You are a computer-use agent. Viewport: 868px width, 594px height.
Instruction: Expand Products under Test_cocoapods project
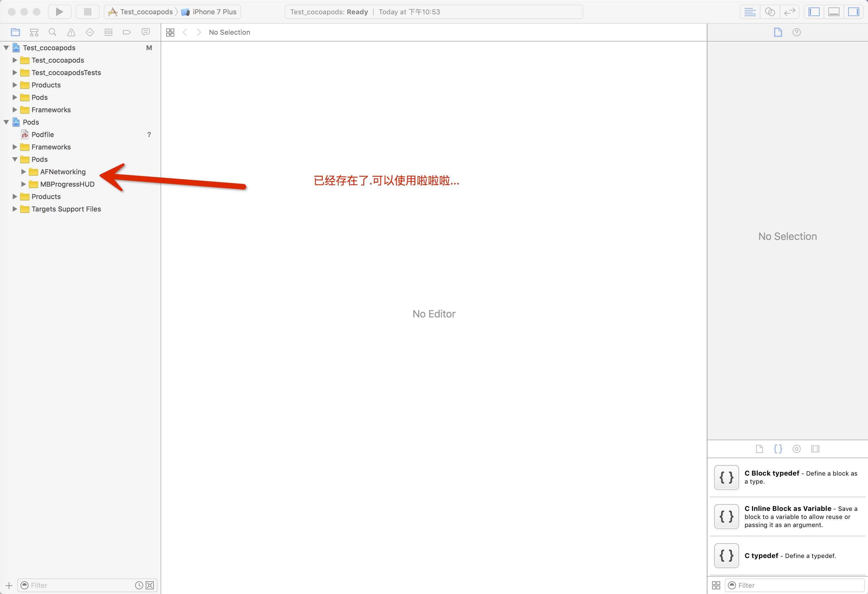pos(15,85)
